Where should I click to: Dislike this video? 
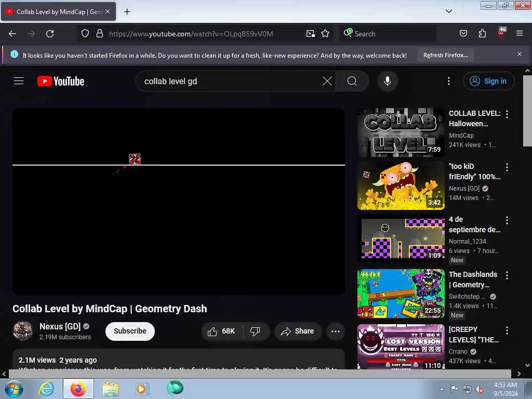255,331
